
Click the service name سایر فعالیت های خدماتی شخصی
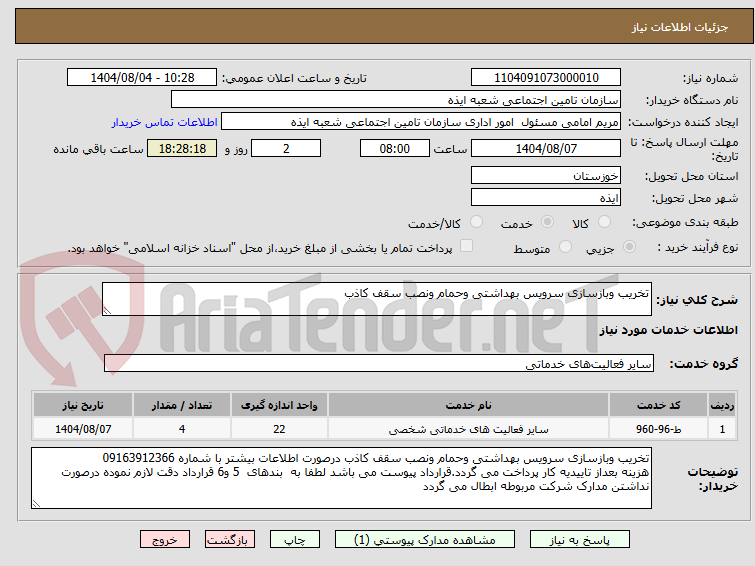[x=469, y=429]
